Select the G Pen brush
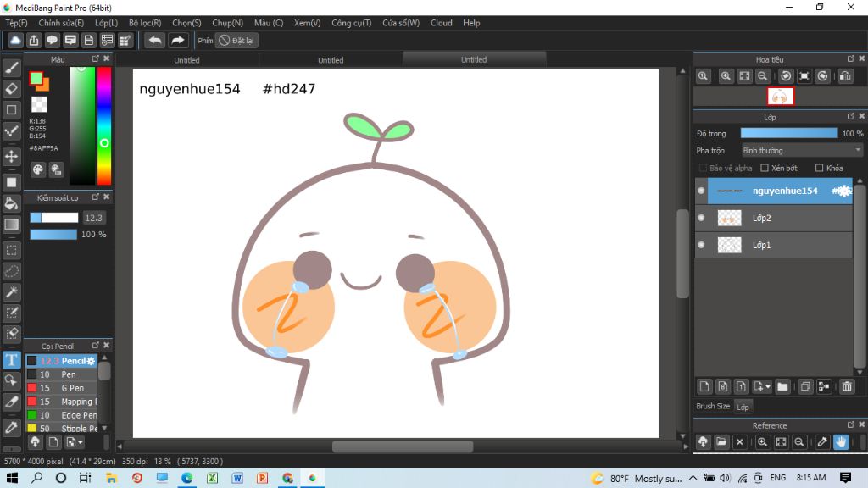Viewport: 868px width, 488px height. pyautogui.click(x=61, y=388)
